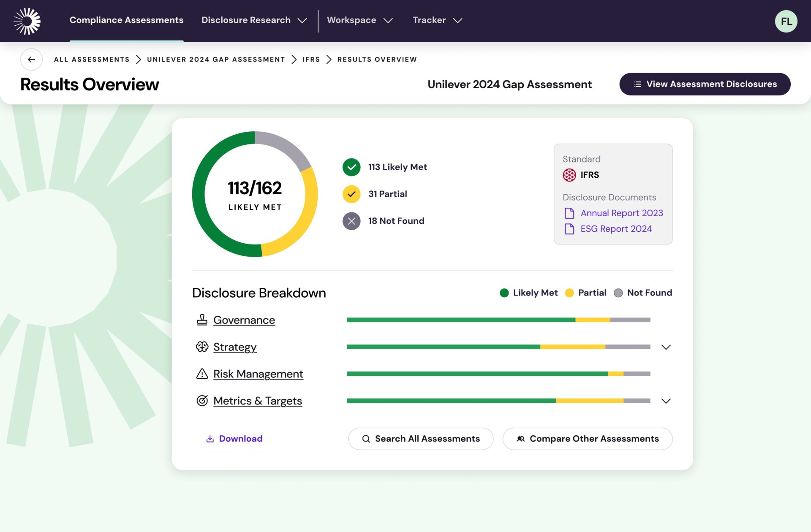Click the sunburst app logo
The width and height of the screenshot is (811, 532).
(27, 21)
